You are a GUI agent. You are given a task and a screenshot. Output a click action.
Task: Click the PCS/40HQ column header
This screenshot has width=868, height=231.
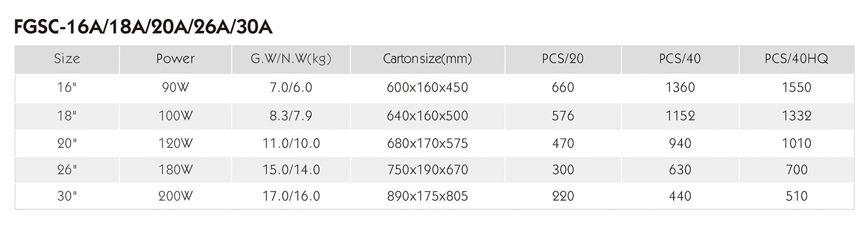[x=797, y=59]
